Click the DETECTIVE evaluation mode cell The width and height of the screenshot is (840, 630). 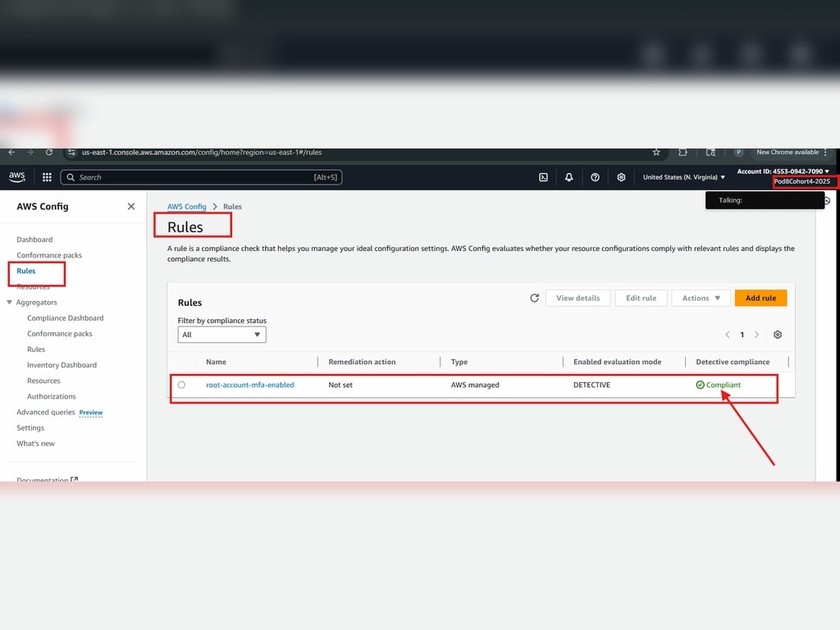point(591,385)
